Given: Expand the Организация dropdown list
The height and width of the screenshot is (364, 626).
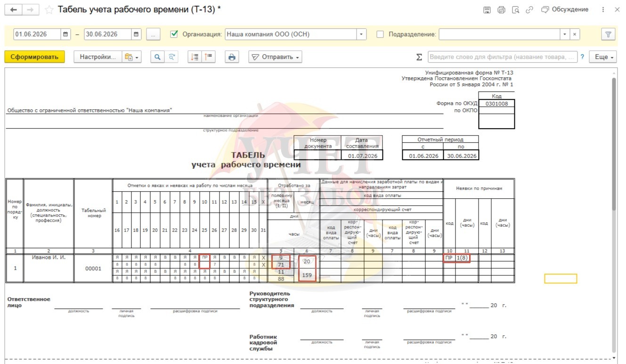Looking at the screenshot, I should click(361, 34).
